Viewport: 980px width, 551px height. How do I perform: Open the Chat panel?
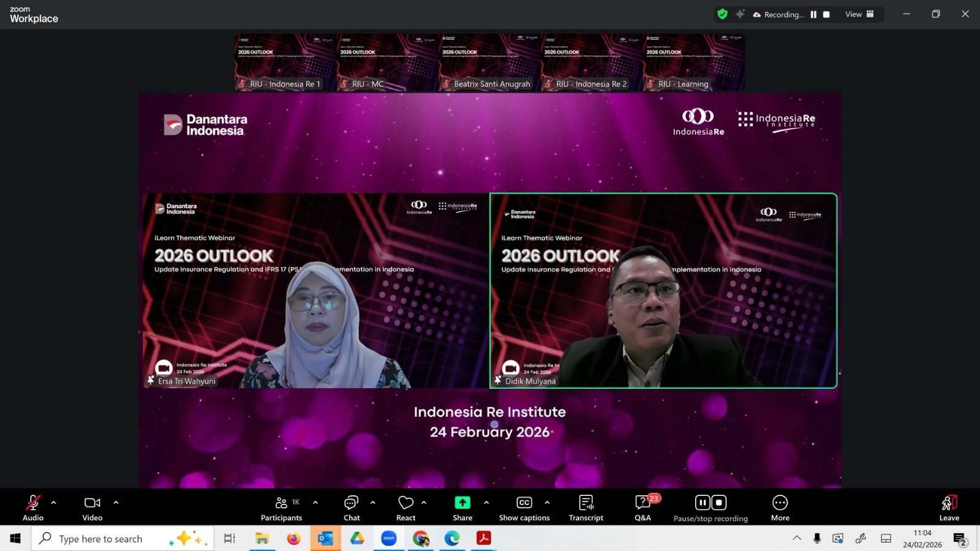pyautogui.click(x=352, y=508)
